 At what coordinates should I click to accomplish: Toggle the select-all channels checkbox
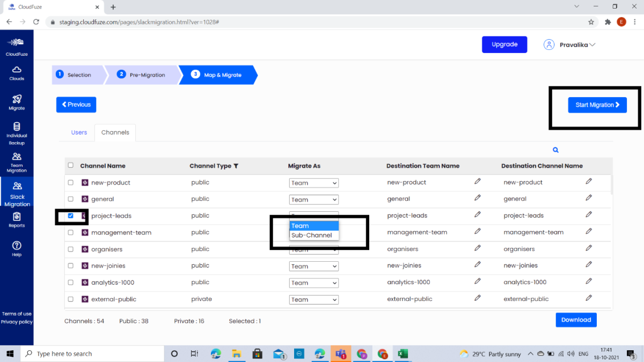click(x=70, y=165)
